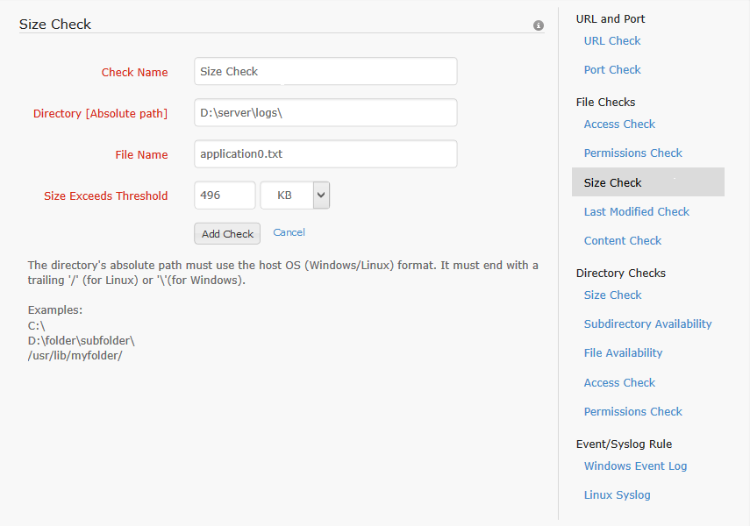Select Access Check under File Checks

(619, 124)
